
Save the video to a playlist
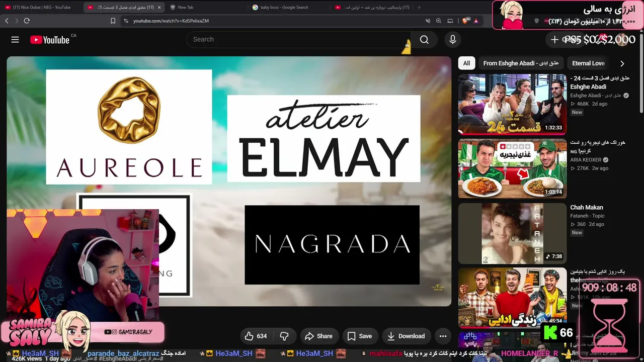point(360,336)
